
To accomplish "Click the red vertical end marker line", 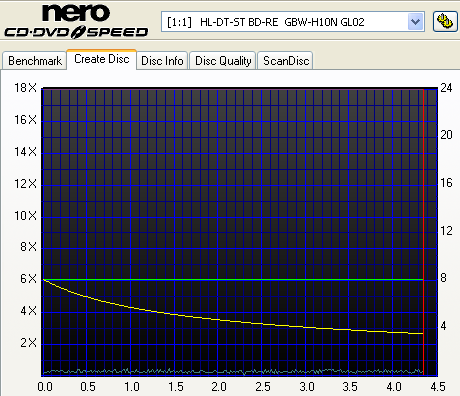I will (x=423, y=232).
